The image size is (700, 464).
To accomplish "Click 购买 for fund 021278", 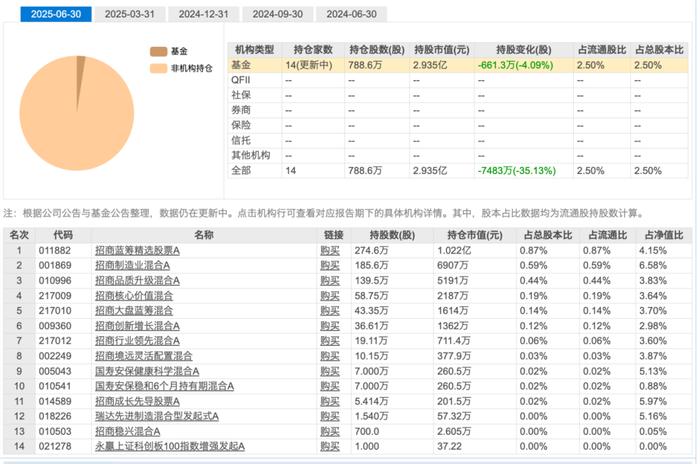I will (330, 446).
